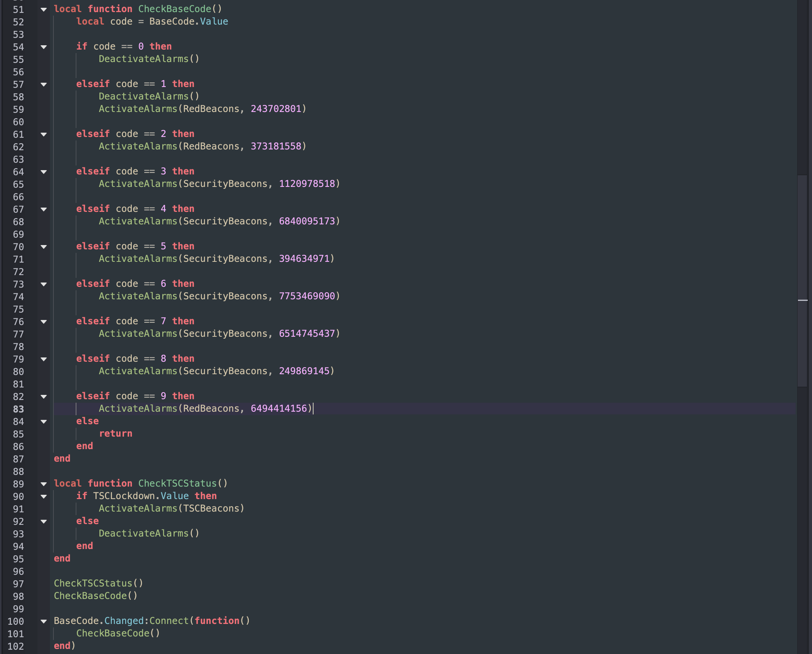Collapse the CheckTSCStatus function fold arrow
The image size is (812, 654).
coord(44,484)
